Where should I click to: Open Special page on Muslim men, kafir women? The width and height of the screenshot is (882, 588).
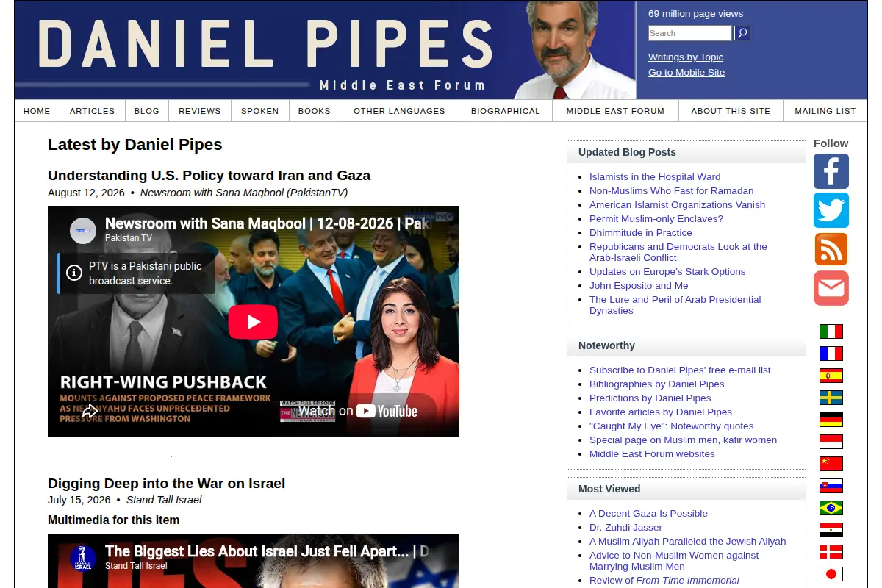[683, 440]
